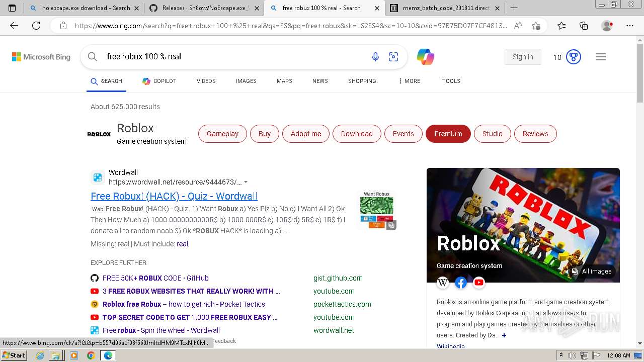Open the tab actions menu icon
644x362 pixels.
[12, 8]
